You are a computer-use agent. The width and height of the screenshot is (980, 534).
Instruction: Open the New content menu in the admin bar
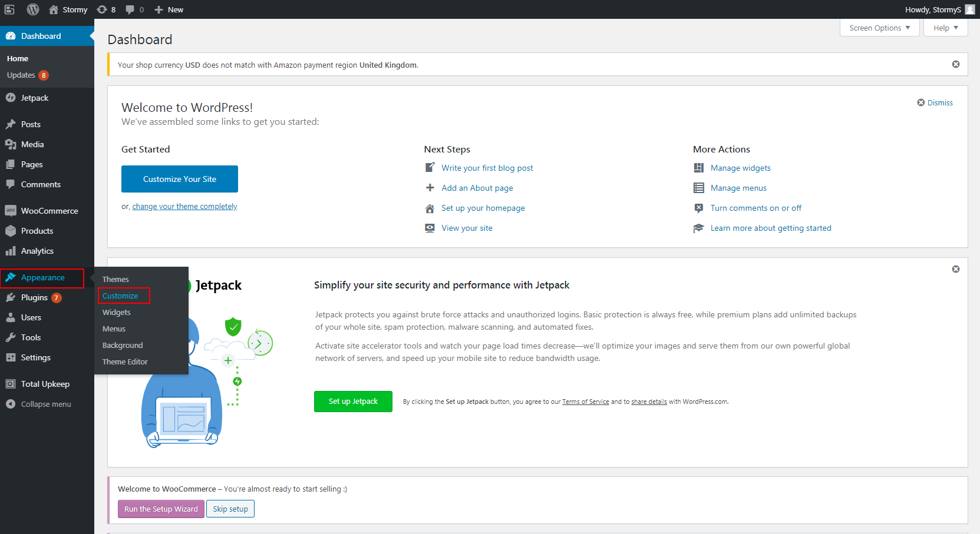(x=169, y=9)
